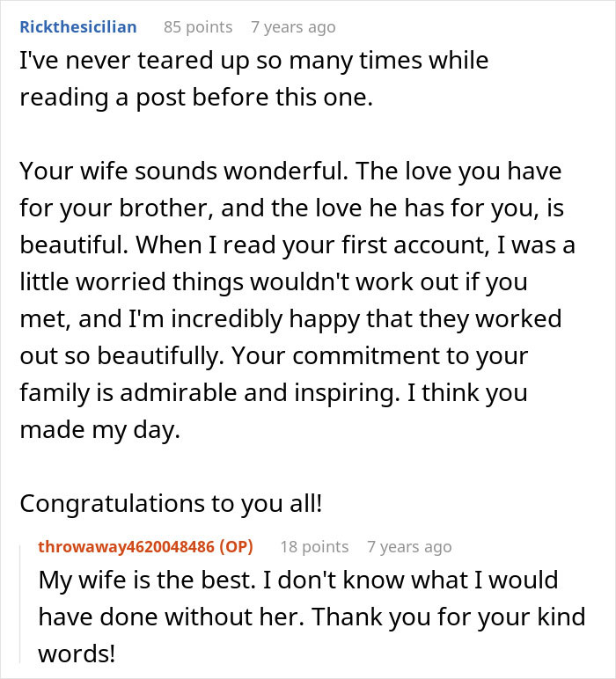Open timestamp permalink on Rickthesicilian's comment

click(293, 27)
